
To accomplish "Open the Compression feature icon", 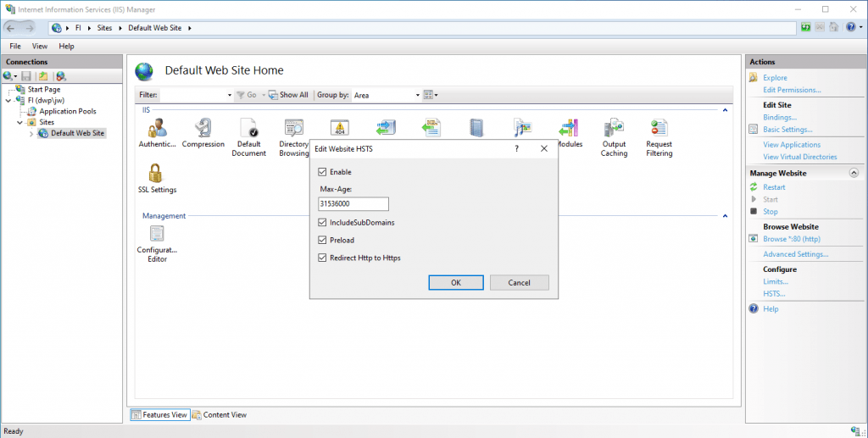I will (203, 129).
